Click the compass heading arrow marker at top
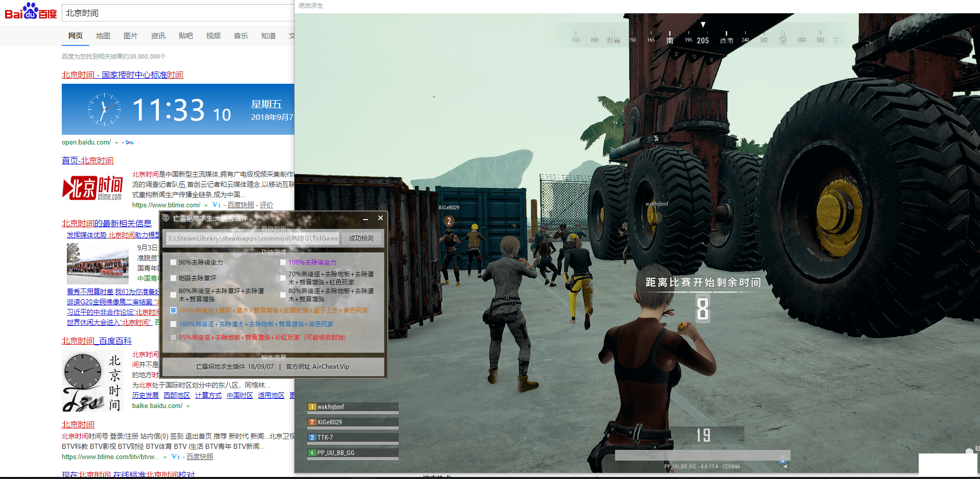Image resolution: width=980 pixels, height=479 pixels. [x=703, y=25]
